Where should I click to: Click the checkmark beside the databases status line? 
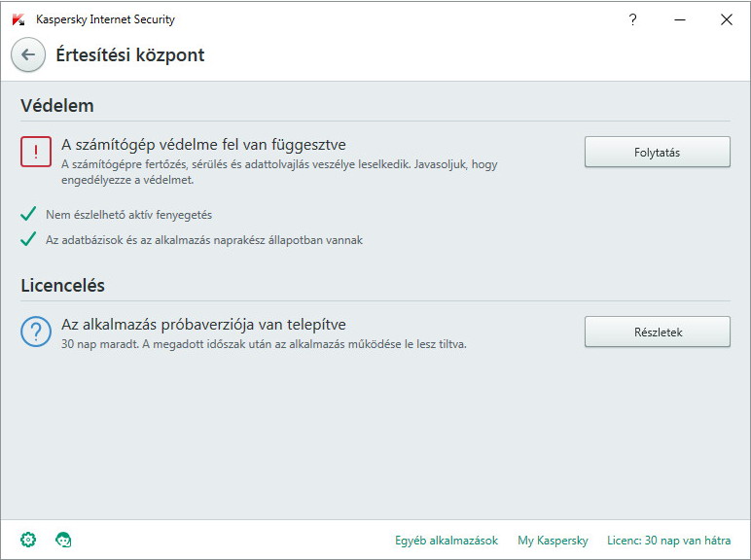28,239
